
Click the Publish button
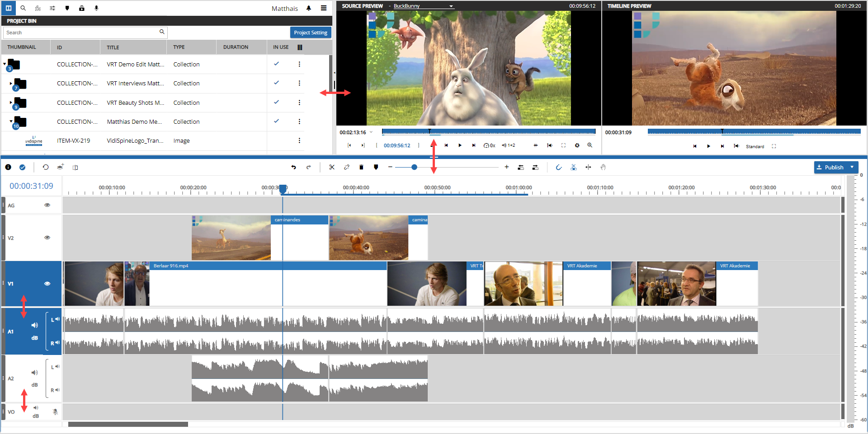tap(833, 167)
